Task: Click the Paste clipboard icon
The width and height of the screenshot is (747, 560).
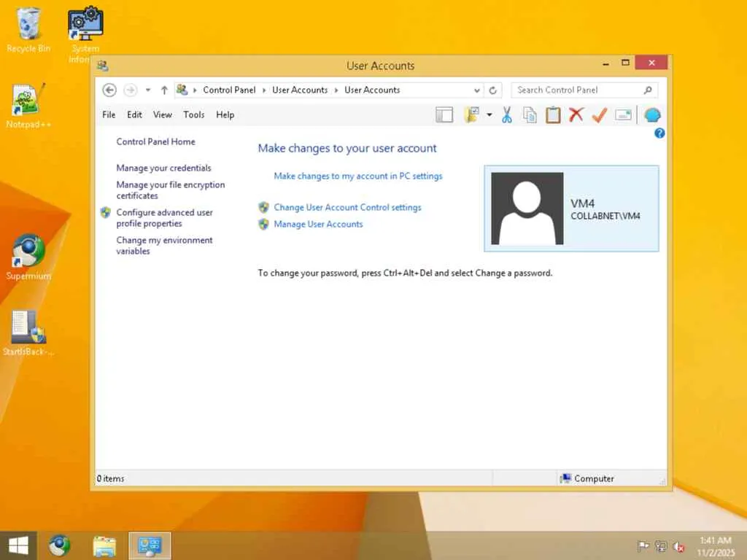Action: [x=553, y=114]
